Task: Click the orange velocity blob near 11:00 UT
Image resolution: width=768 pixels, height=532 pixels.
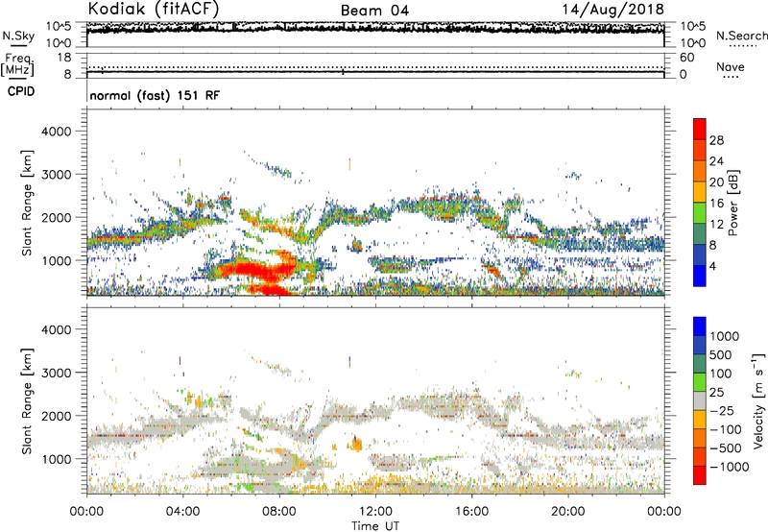Action: click(x=355, y=444)
